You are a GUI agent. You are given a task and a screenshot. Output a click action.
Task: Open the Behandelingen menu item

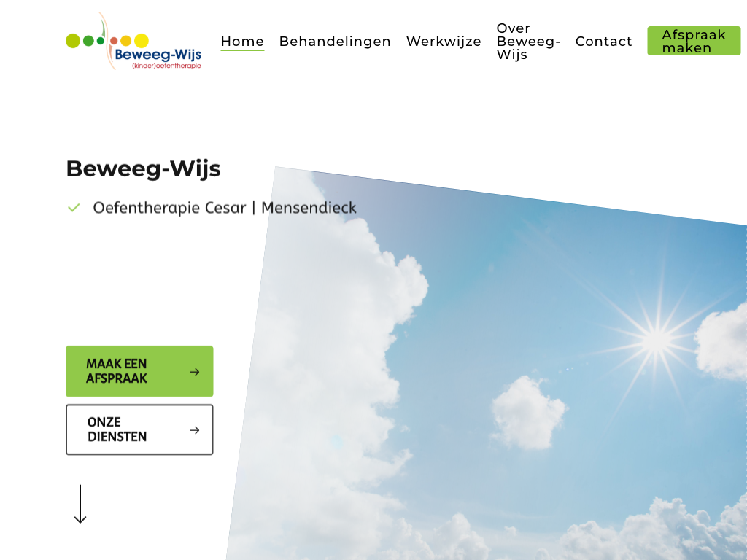coord(335,42)
